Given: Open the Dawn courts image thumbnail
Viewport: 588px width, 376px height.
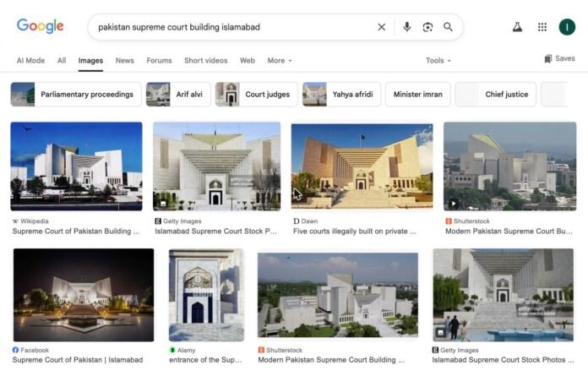Looking at the screenshot, I should (362, 166).
